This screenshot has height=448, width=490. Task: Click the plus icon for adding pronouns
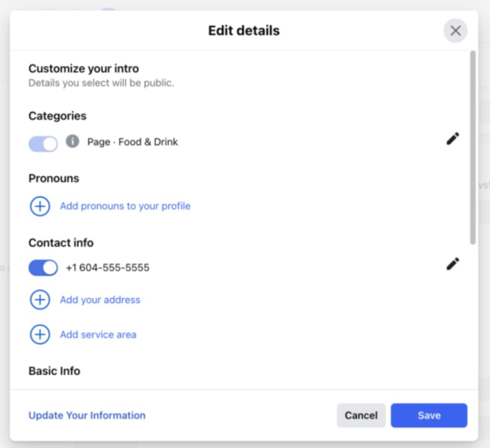[40, 206]
